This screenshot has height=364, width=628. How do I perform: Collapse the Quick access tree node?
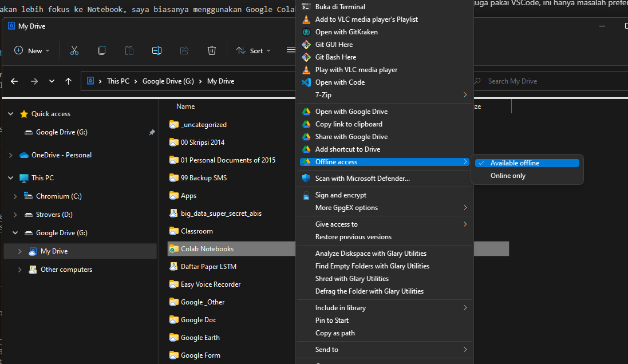point(11,114)
